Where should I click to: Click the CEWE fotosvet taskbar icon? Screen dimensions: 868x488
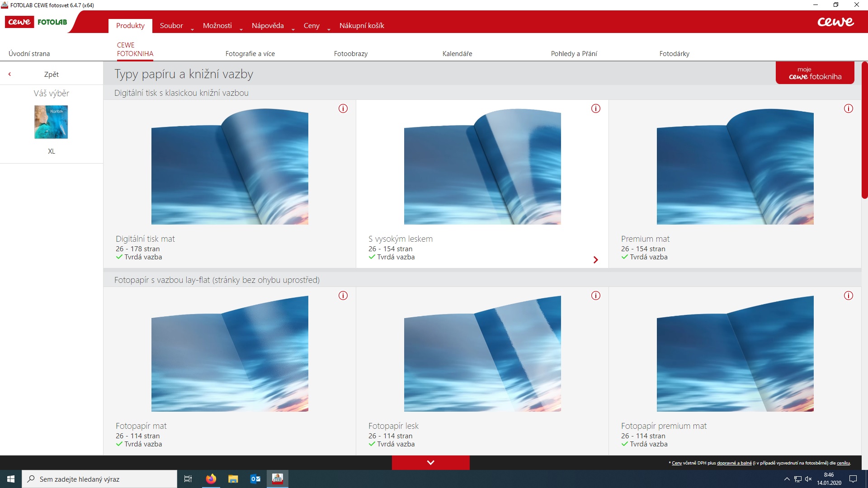click(277, 479)
